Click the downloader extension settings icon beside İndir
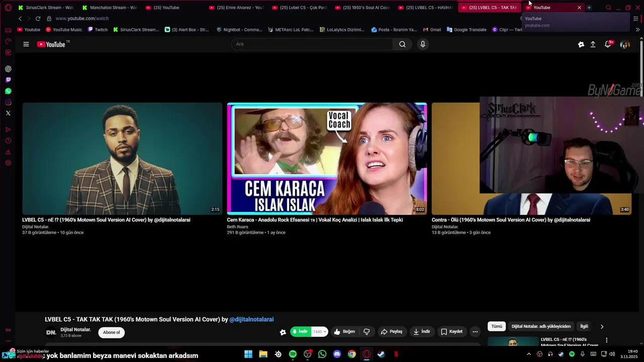The width and height of the screenshot is (644, 362). [283, 332]
